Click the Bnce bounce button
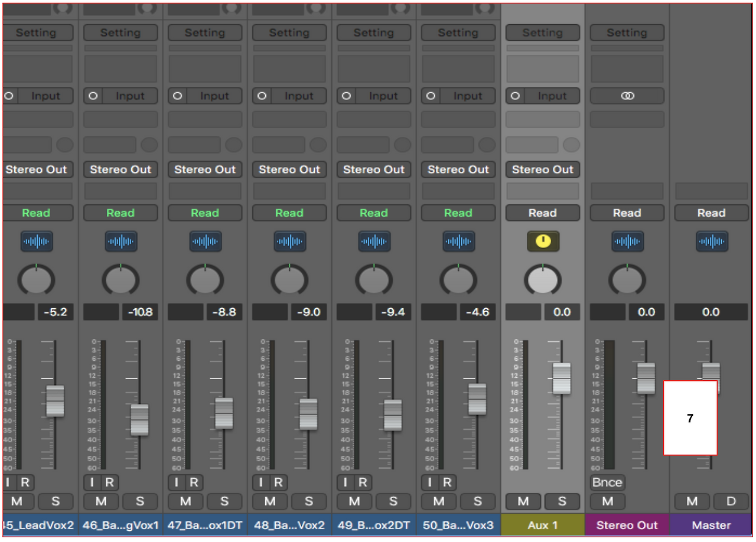 tap(607, 482)
